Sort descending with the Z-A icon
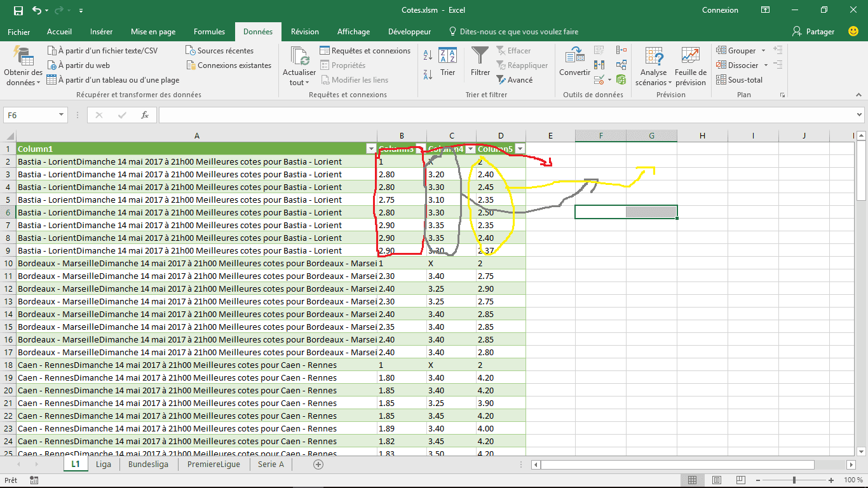 click(428, 74)
